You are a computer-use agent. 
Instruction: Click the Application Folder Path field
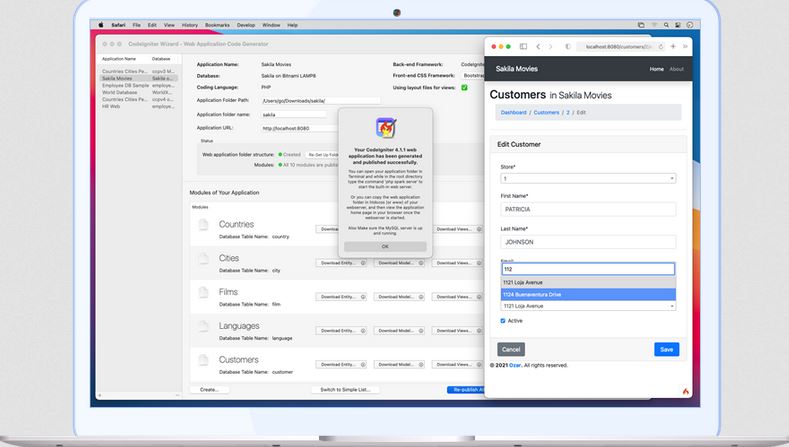click(x=320, y=101)
